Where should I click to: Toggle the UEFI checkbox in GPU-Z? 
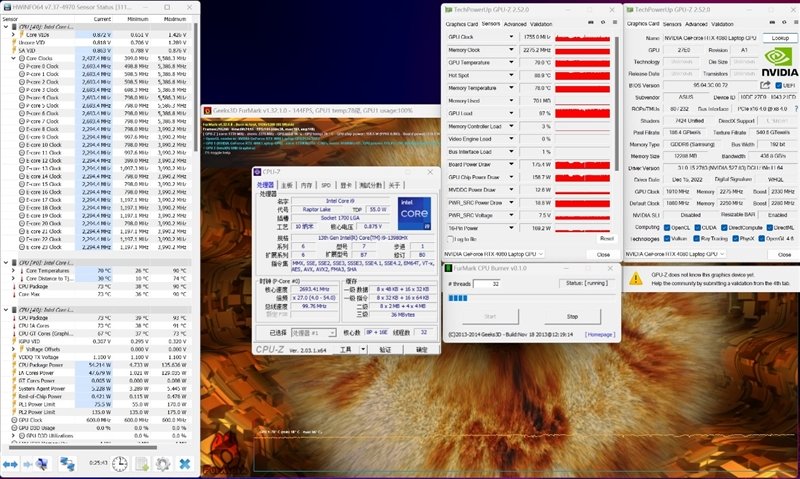click(x=779, y=85)
